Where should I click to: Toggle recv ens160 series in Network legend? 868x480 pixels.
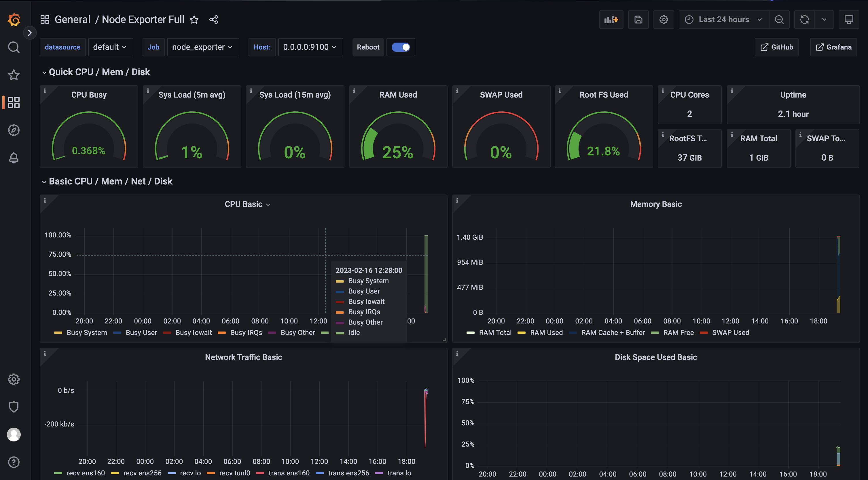point(86,473)
